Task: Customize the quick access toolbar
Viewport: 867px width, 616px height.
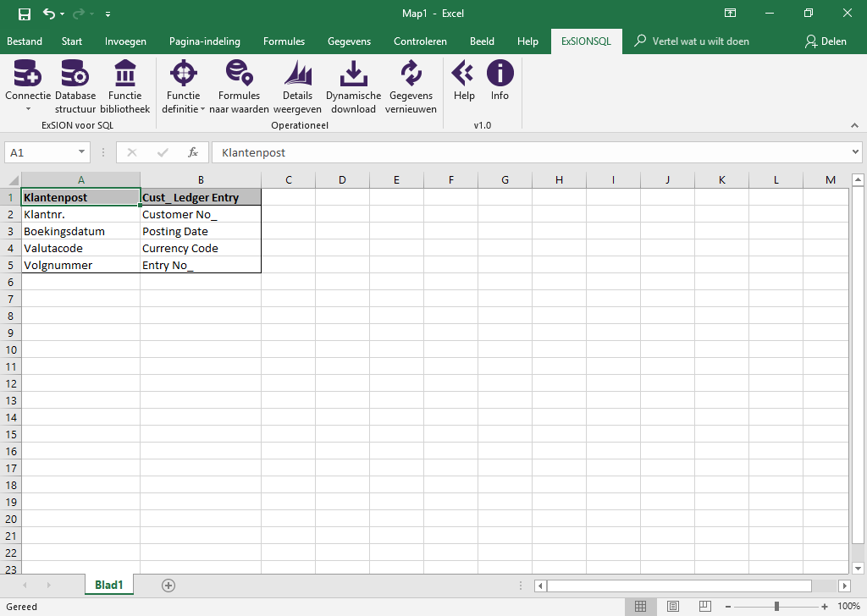Action: click(108, 14)
